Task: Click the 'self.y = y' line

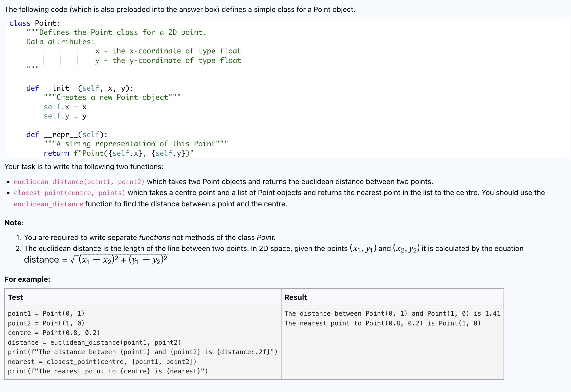Action: tap(65, 116)
